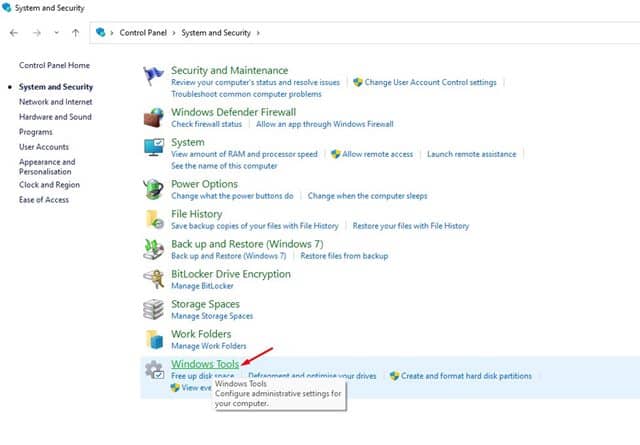Open BitLocker Drive Encryption heading
Screen dimensions: 640x445
click(231, 274)
